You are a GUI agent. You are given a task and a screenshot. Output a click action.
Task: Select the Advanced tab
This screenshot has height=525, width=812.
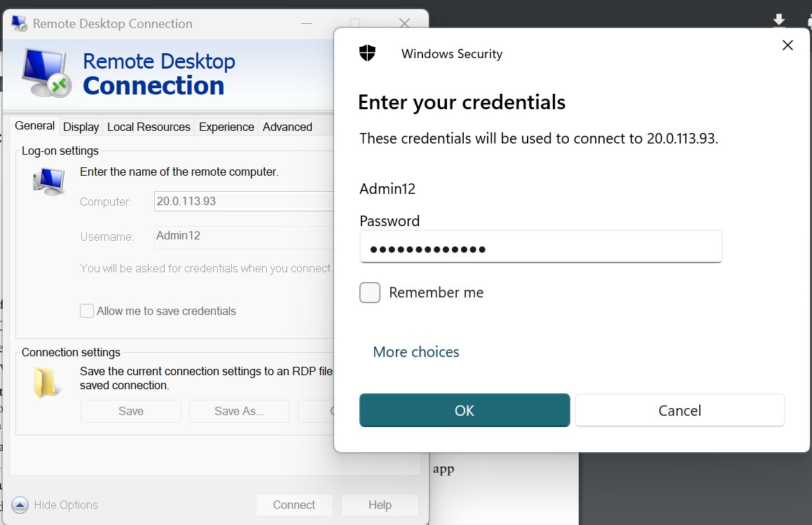click(x=287, y=127)
